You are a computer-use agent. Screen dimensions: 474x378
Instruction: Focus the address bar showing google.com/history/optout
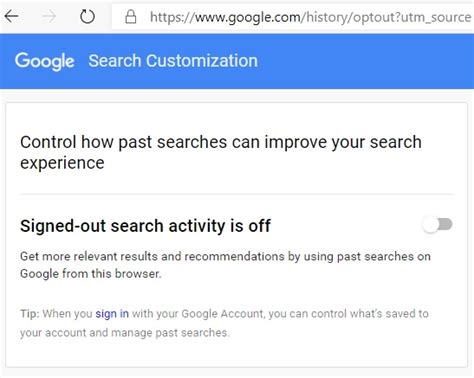coord(293,17)
